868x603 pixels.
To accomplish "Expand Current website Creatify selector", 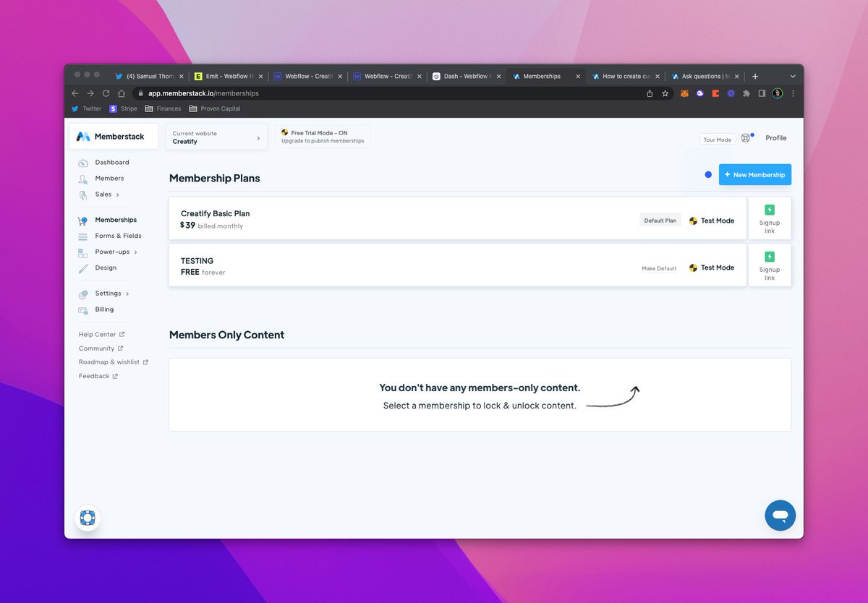I will pos(216,137).
